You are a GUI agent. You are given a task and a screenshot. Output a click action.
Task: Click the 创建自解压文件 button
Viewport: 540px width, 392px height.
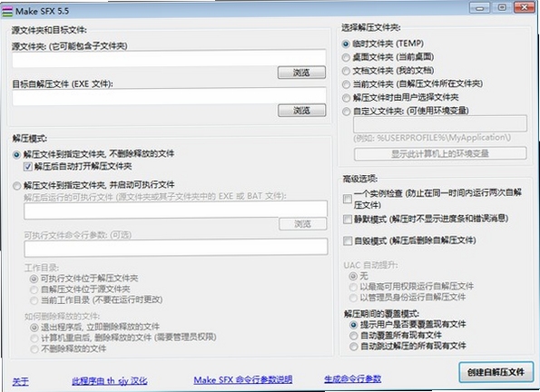(496, 372)
